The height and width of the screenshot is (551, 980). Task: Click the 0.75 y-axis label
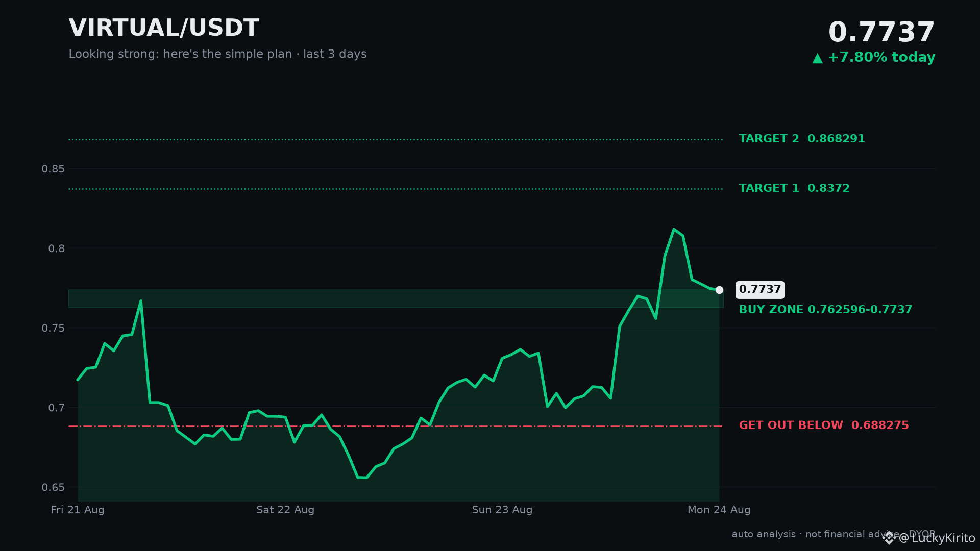click(53, 328)
